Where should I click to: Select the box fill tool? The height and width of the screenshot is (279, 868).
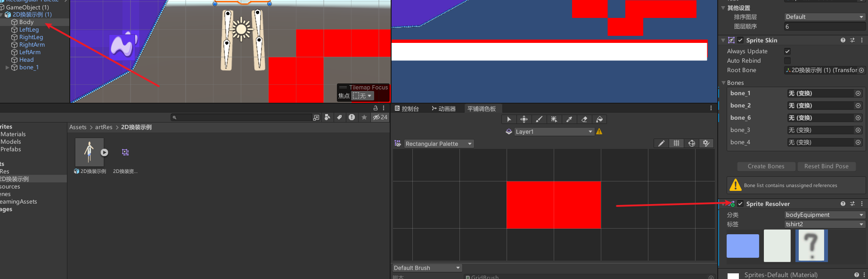[x=554, y=119]
